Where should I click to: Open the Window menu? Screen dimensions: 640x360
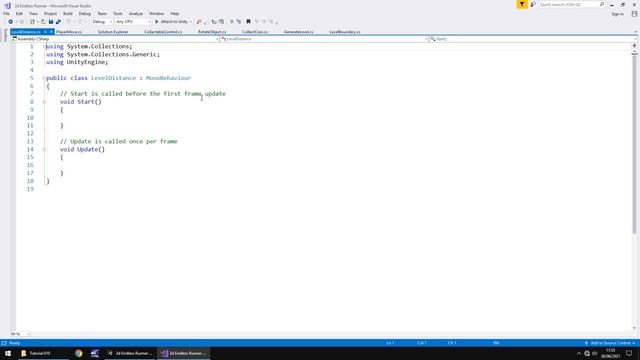click(x=156, y=13)
